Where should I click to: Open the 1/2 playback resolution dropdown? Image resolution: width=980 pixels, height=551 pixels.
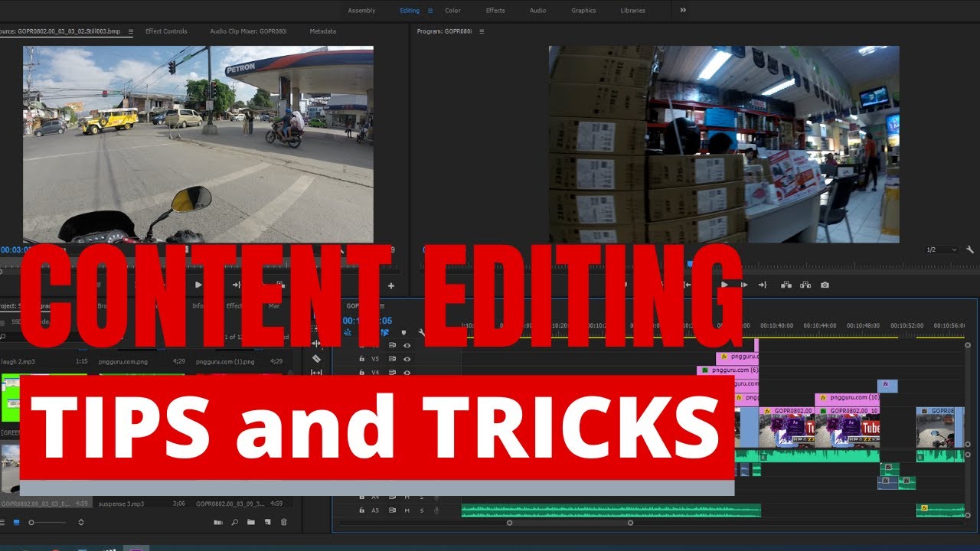point(941,249)
